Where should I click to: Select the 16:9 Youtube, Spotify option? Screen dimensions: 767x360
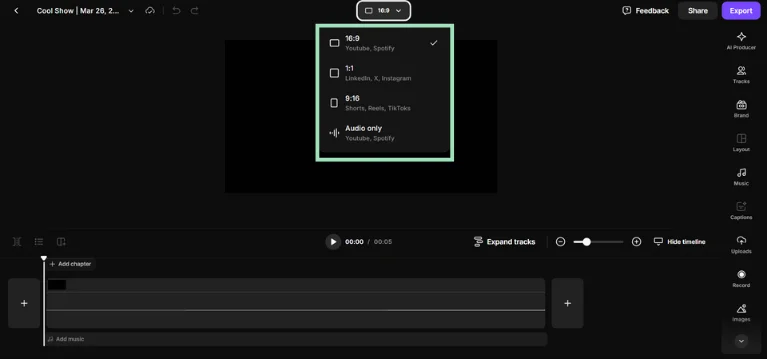[384, 43]
